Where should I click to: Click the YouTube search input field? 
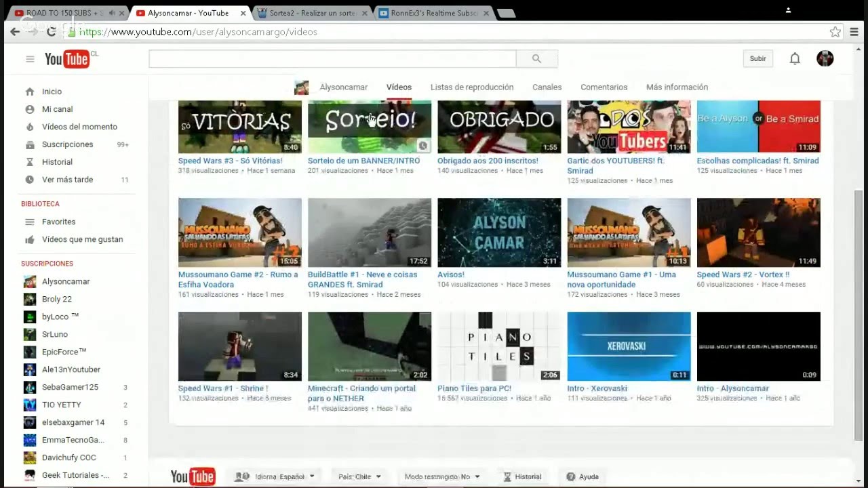point(332,59)
